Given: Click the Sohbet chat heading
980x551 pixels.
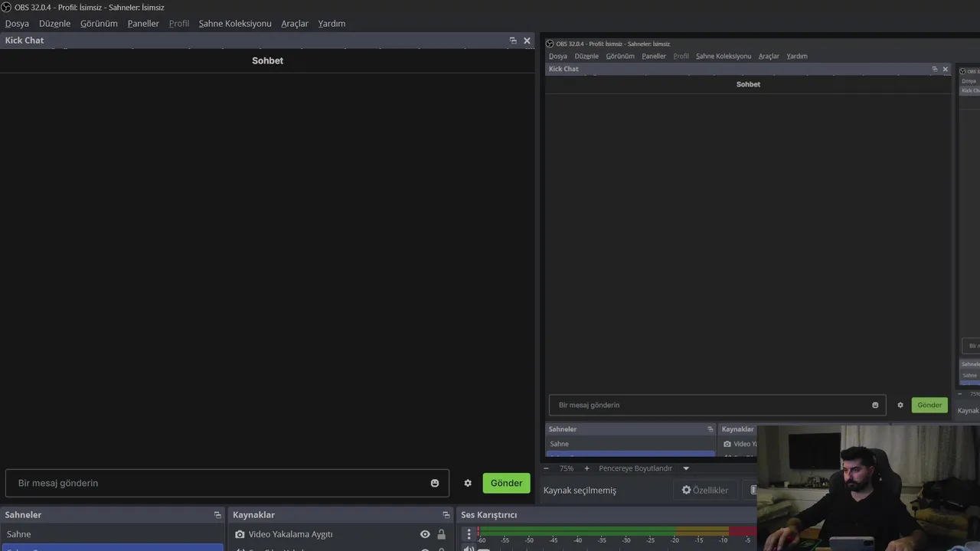Looking at the screenshot, I should click(267, 60).
